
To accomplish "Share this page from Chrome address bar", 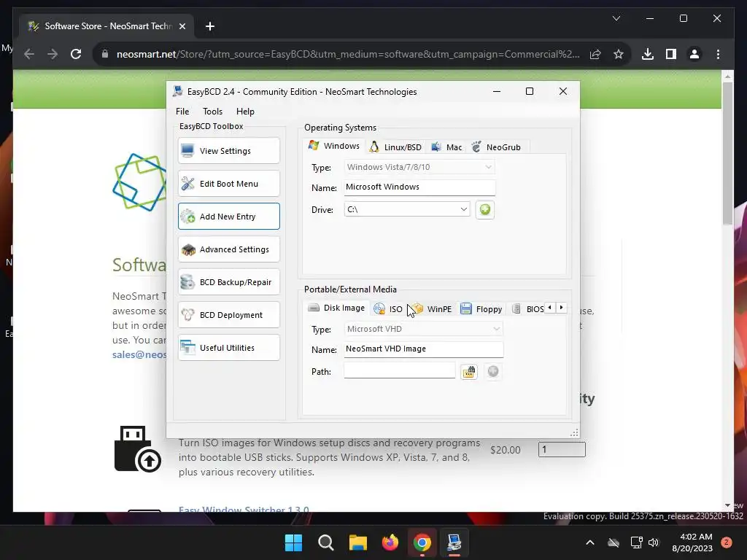I will [x=595, y=54].
